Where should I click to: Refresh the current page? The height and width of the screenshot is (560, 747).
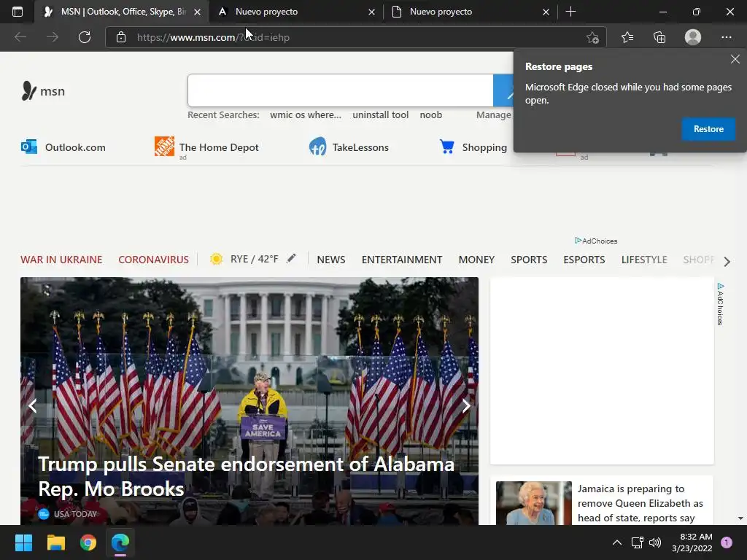pyautogui.click(x=85, y=37)
